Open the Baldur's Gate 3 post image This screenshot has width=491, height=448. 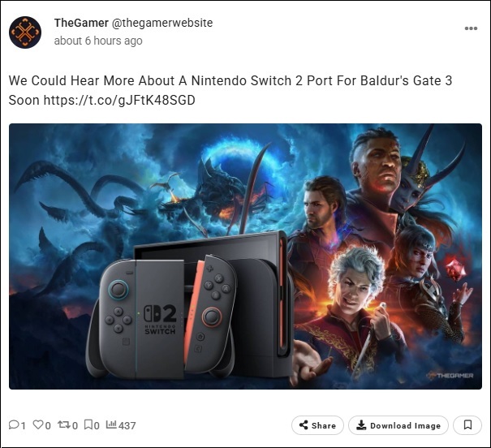point(245,256)
